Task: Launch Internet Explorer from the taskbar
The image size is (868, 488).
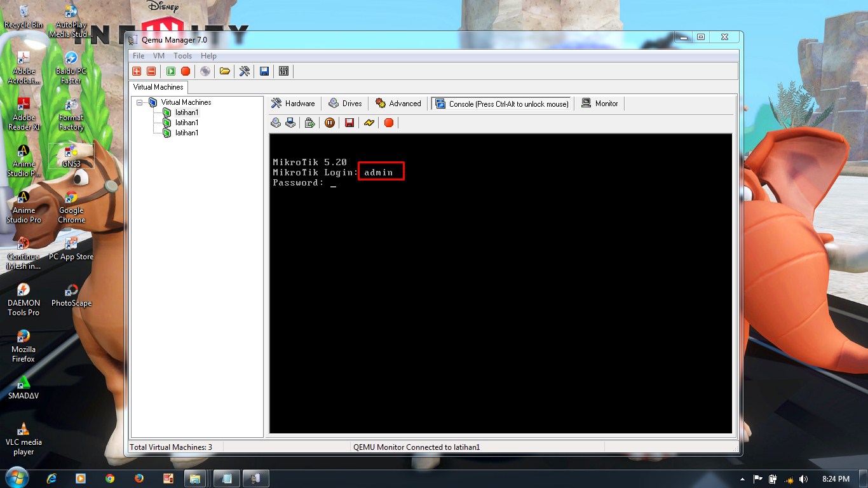Action: click(x=52, y=478)
